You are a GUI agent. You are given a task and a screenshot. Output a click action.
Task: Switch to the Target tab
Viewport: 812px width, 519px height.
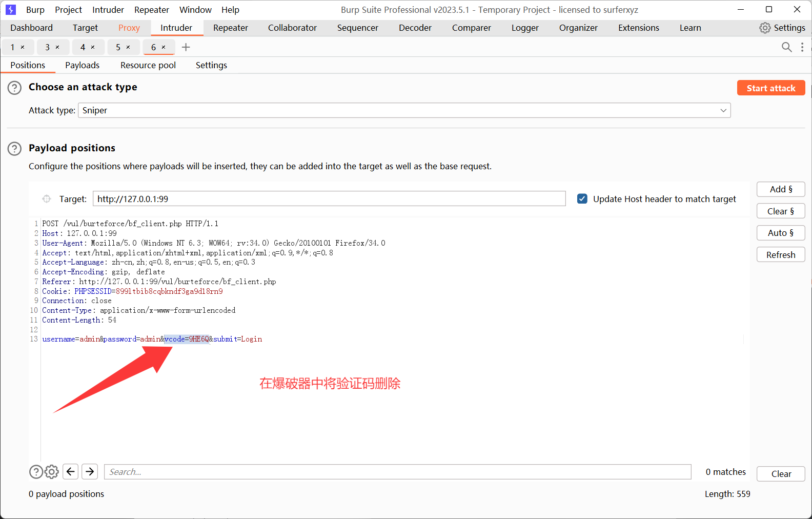coord(85,28)
